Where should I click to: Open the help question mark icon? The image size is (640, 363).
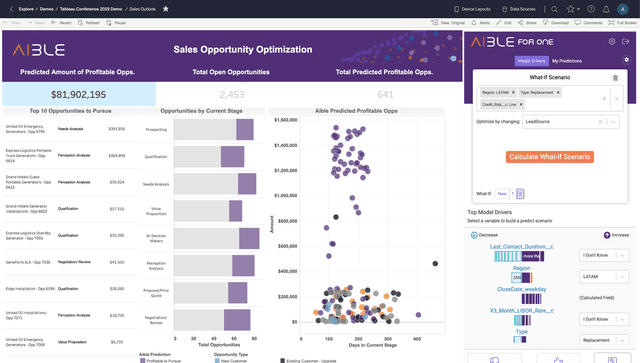point(591,9)
